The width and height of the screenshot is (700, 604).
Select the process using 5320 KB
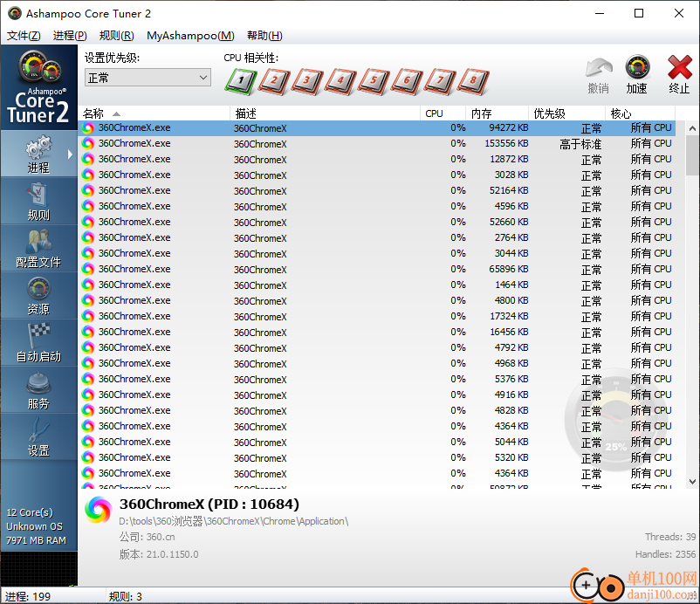pyautogui.click(x=377, y=457)
